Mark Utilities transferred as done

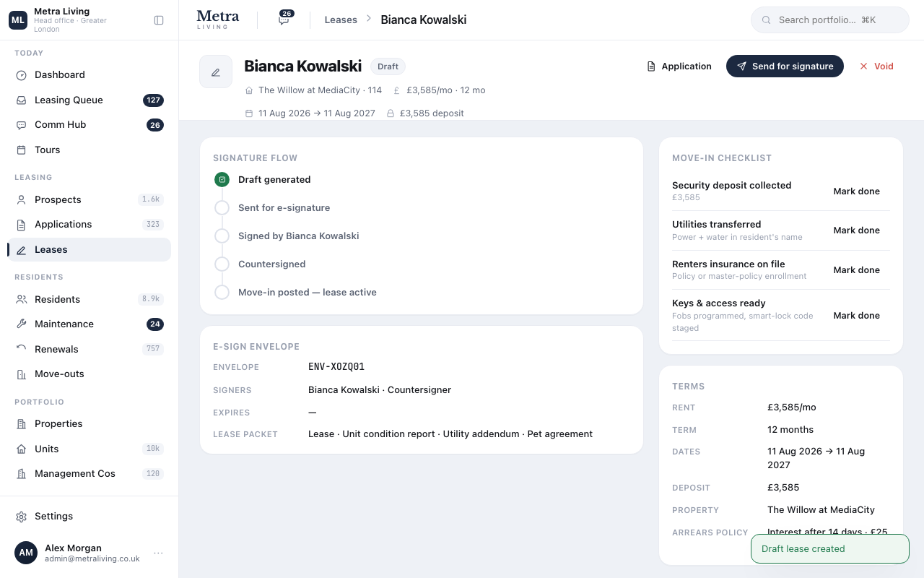856,230
